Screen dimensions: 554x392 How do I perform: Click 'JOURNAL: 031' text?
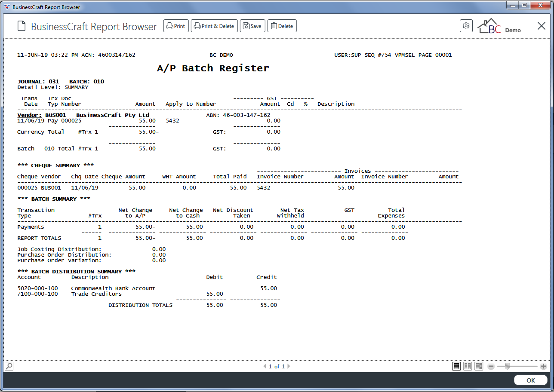[38, 82]
